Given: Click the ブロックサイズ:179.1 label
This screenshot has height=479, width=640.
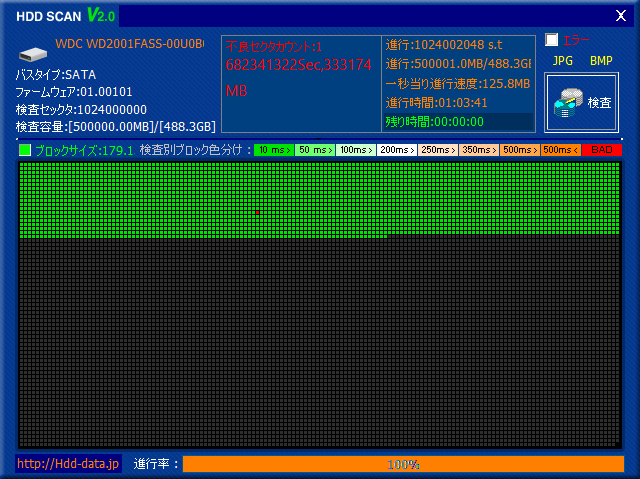Looking at the screenshot, I should [84, 151].
